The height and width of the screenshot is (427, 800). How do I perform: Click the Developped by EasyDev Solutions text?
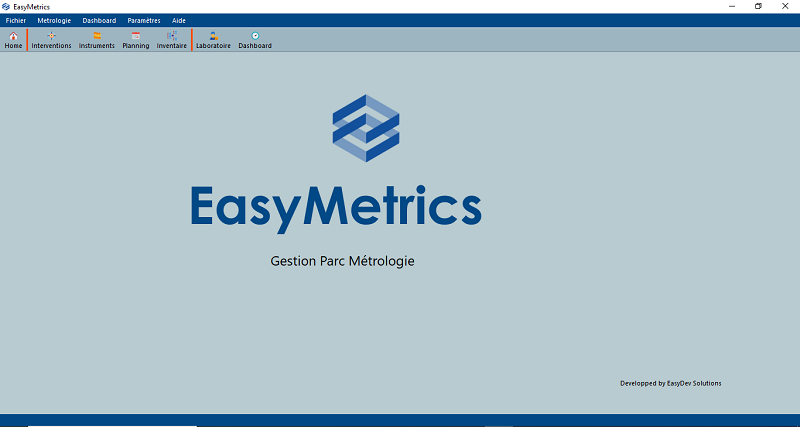click(x=670, y=383)
